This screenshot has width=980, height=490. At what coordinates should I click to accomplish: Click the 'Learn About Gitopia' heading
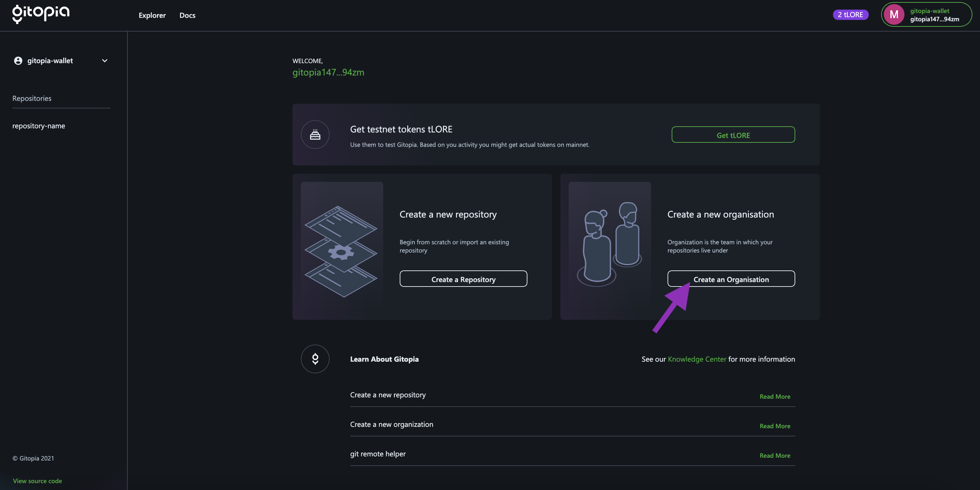click(384, 359)
